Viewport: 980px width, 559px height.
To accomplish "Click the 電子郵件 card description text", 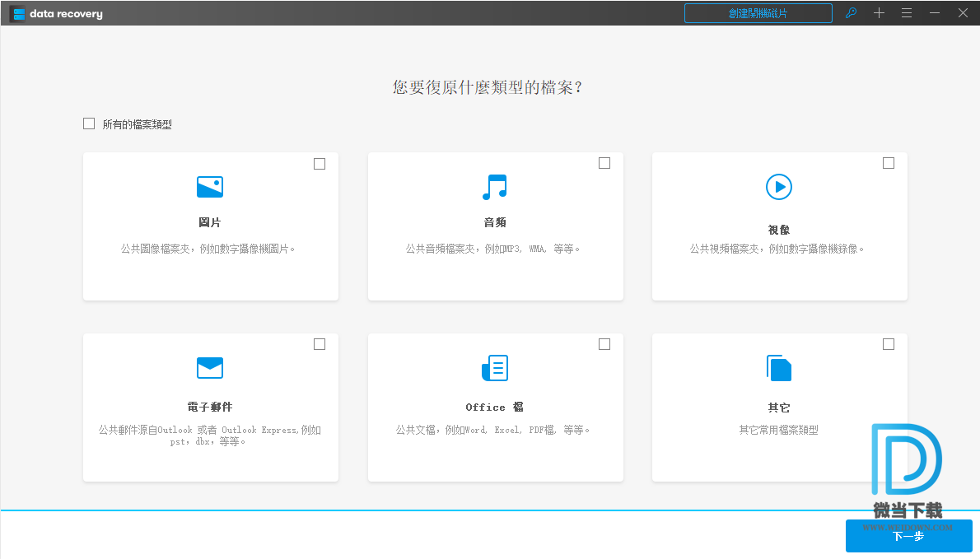I will pyautogui.click(x=210, y=436).
